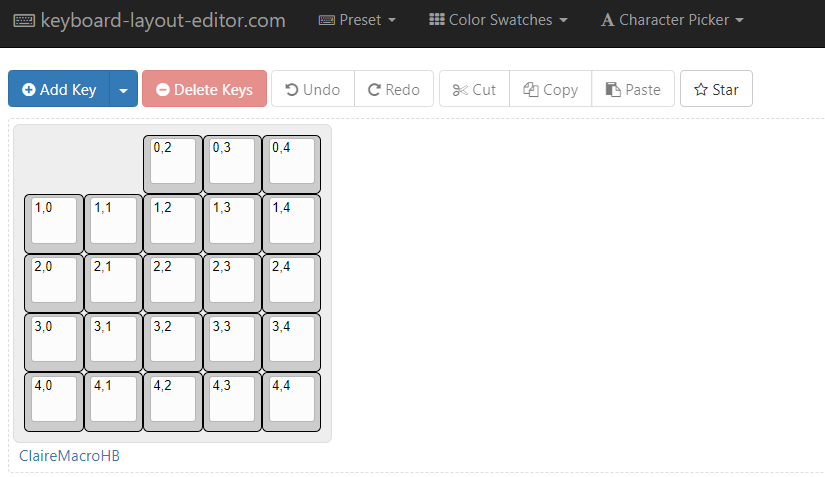Select the key labeled 2,1
The image size is (825, 477).
pyautogui.click(x=114, y=283)
